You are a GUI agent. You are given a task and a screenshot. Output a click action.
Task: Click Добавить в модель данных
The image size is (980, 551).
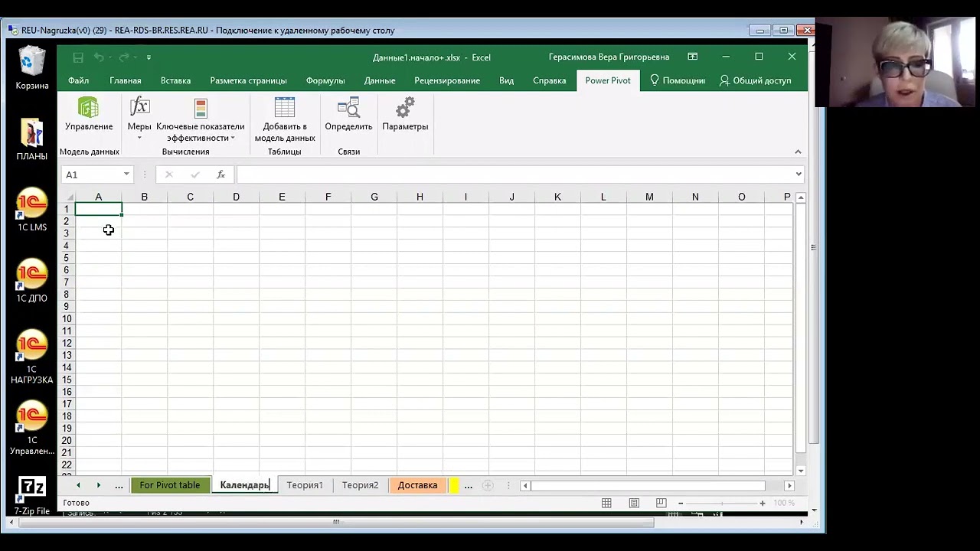tap(285, 120)
